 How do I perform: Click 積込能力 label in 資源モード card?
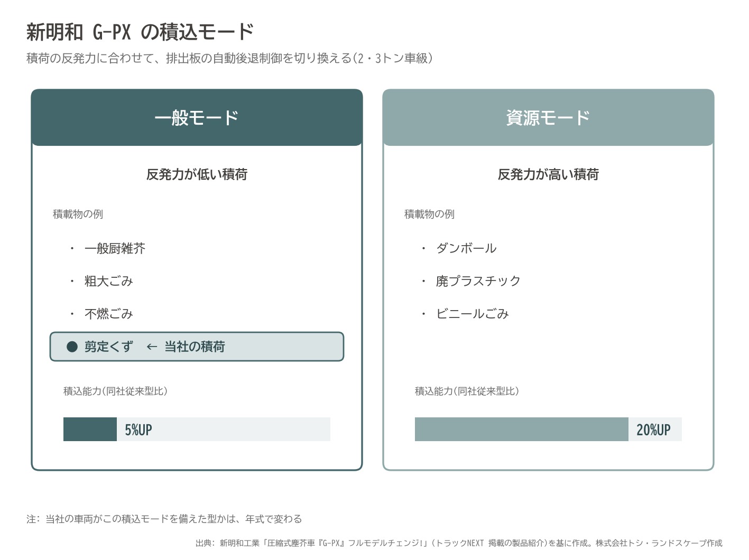pyautogui.click(x=467, y=391)
